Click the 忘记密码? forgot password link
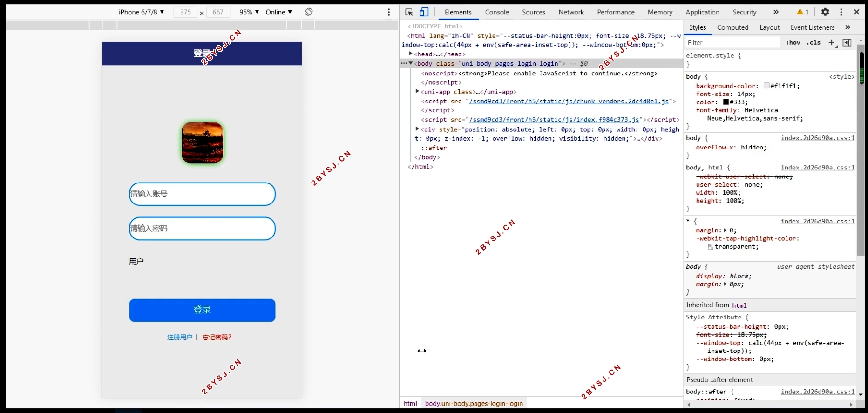 [x=217, y=337]
